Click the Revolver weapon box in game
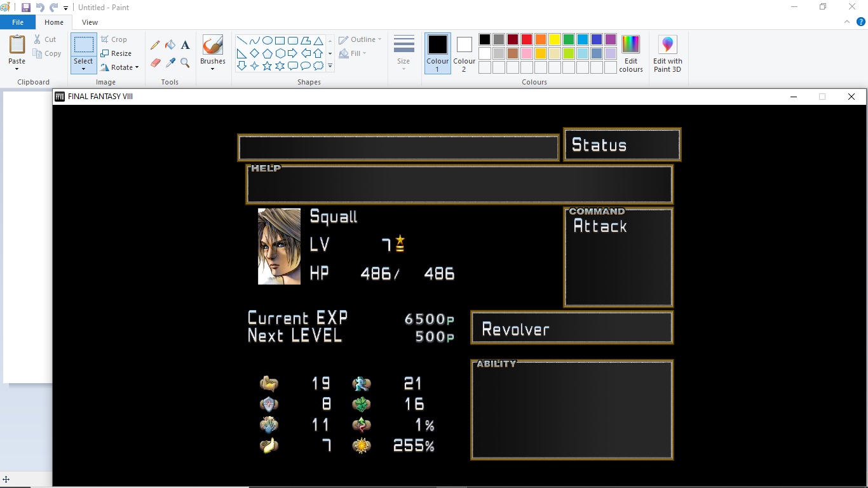Screen dimensions: 868x488 [572, 328]
